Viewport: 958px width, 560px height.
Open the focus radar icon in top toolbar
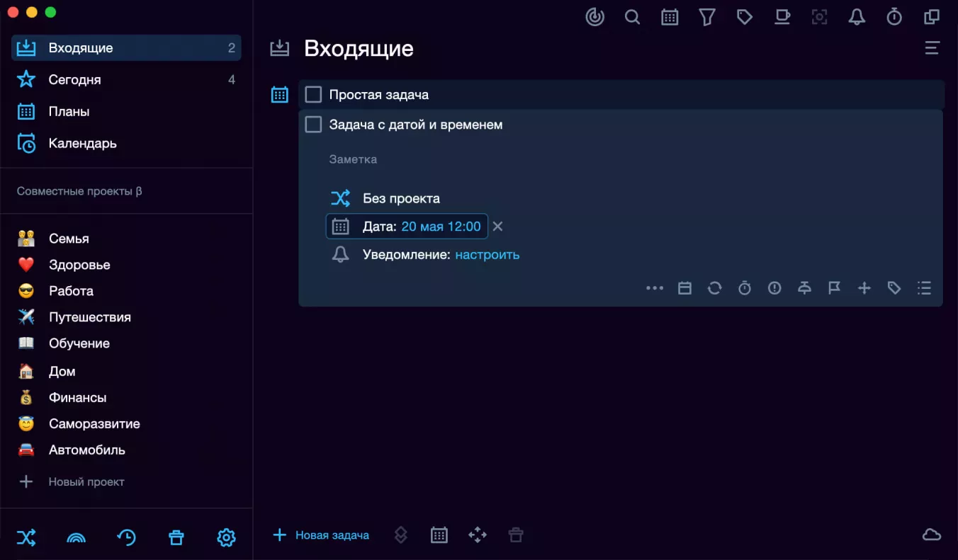(594, 17)
